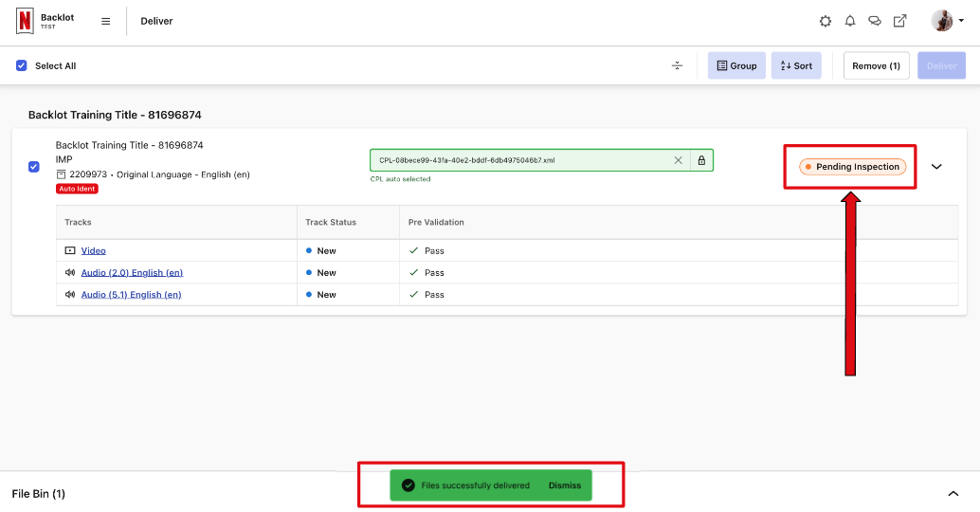980x512 pixels.
Task: Uncheck the Backlot Training Title IMP checkbox
Action: pyautogui.click(x=34, y=167)
